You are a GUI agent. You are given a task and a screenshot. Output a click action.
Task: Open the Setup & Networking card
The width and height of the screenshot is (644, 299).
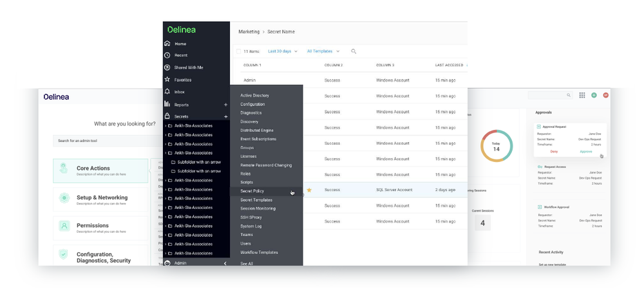[100, 199]
